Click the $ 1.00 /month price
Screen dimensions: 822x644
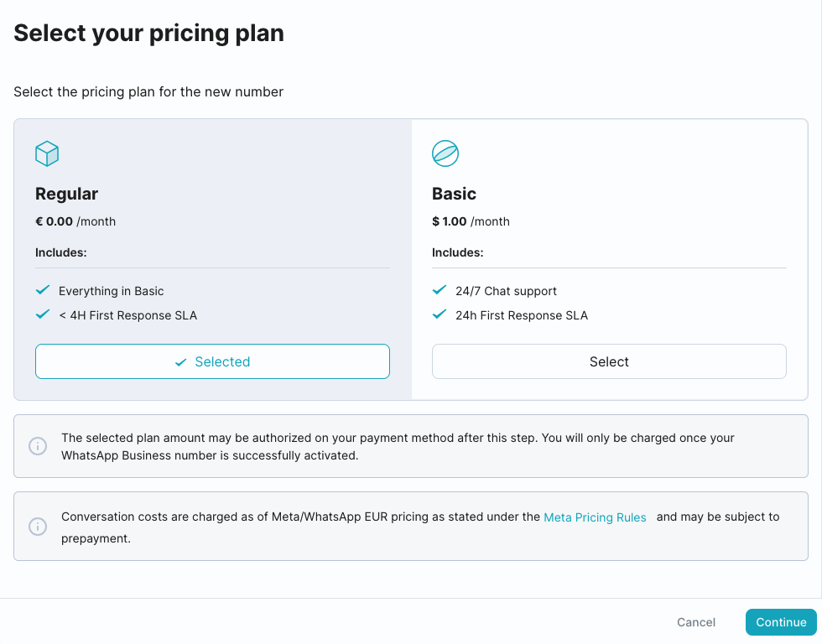(471, 221)
